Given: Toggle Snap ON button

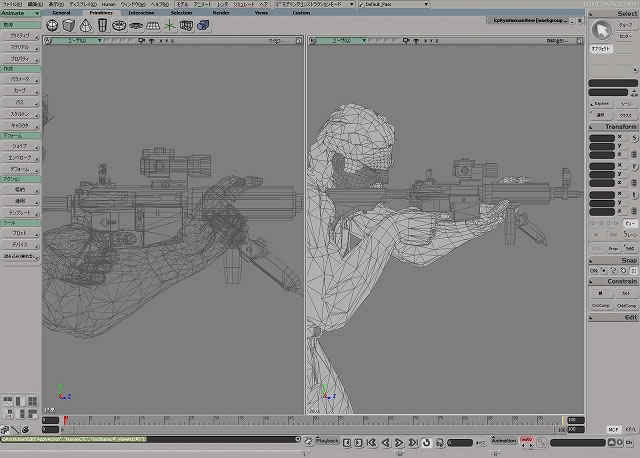Looking at the screenshot, I should point(594,270).
